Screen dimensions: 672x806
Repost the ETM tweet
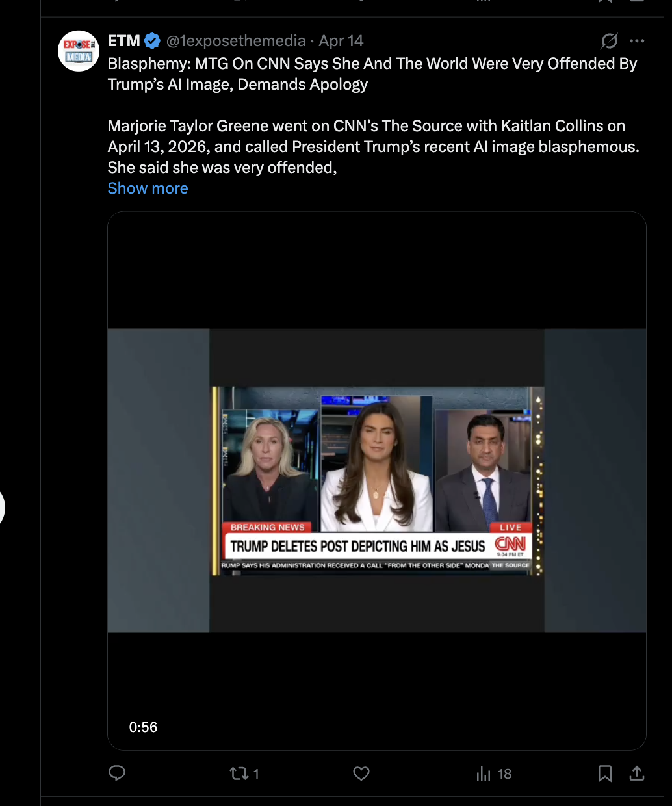coord(240,773)
